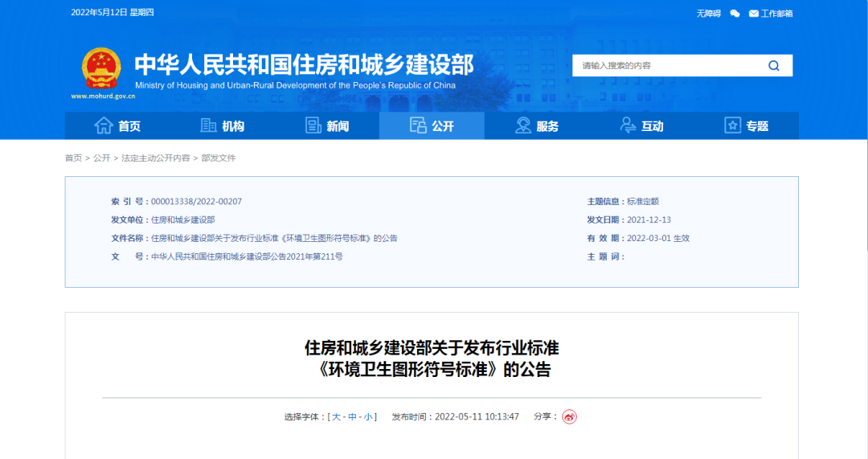The height and width of the screenshot is (459, 868).
Task: Click the star icon beside 专题
Action: [x=732, y=125]
